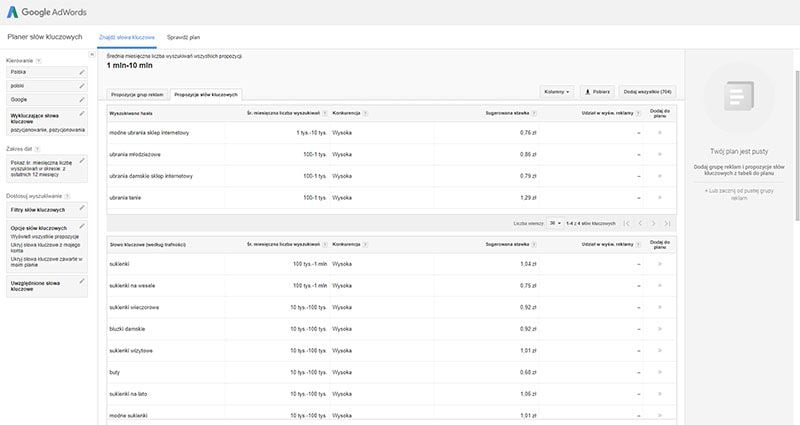The height and width of the screenshot is (425, 800).
Task: Select keyword modne sukienki
Action: point(128,416)
